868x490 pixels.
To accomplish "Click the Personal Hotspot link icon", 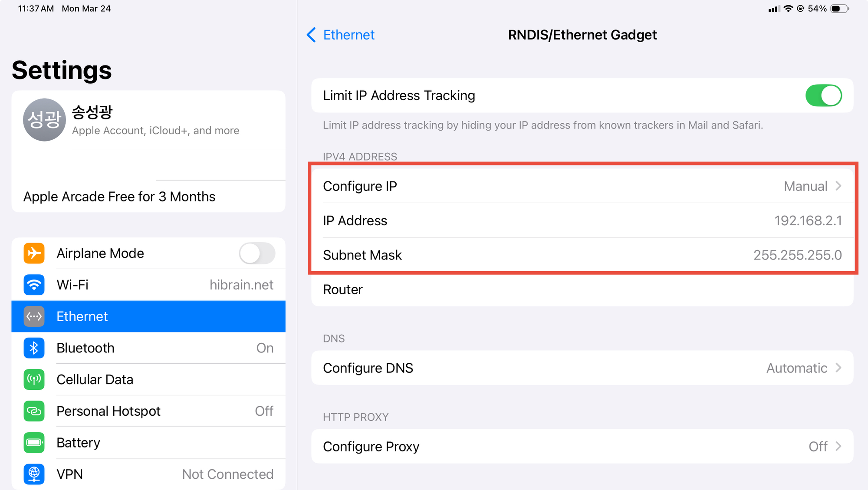I will 34,411.
